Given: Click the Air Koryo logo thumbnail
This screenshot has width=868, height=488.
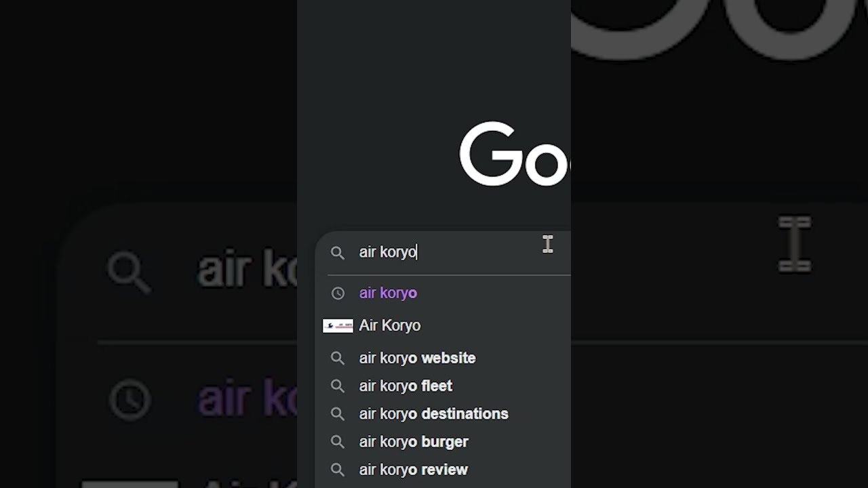Looking at the screenshot, I should point(338,326).
